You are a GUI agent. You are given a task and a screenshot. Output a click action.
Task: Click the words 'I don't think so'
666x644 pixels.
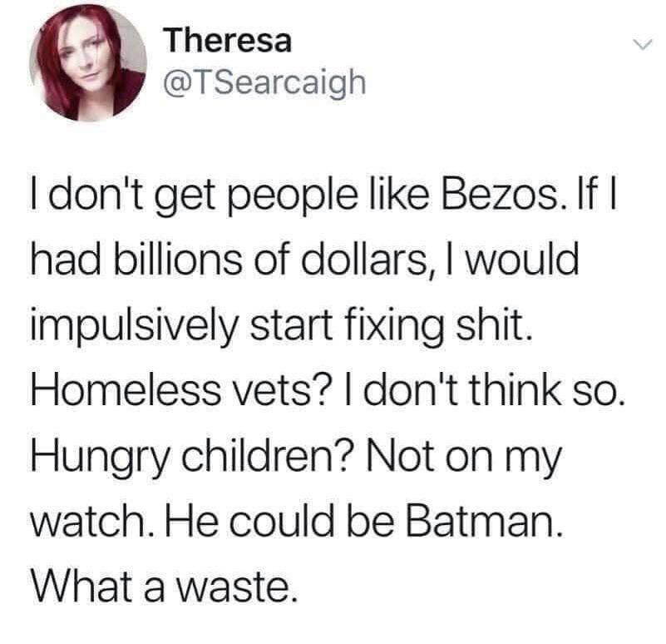[x=477, y=392]
